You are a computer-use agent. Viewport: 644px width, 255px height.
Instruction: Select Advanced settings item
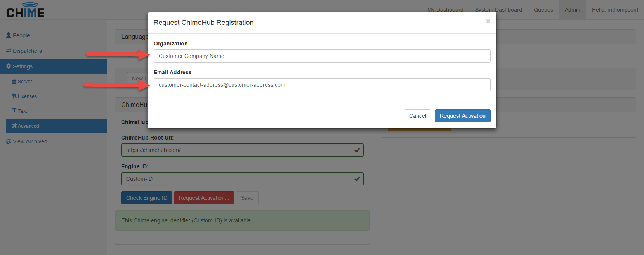click(x=56, y=126)
